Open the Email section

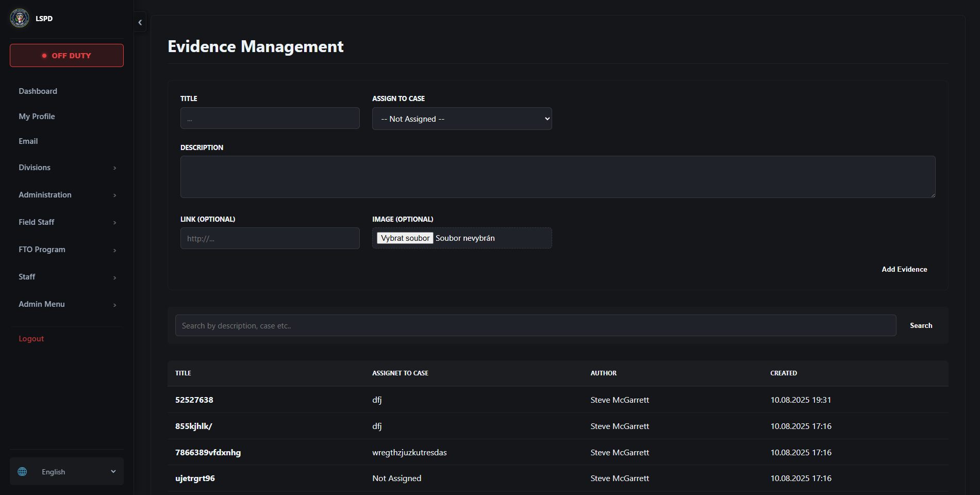click(x=28, y=141)
